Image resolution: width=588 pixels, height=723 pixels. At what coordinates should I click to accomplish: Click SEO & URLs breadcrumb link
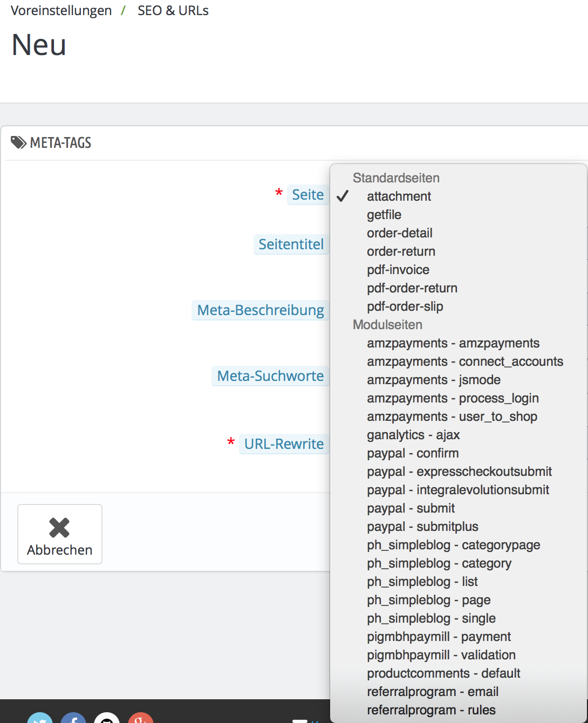click(173, 11)
